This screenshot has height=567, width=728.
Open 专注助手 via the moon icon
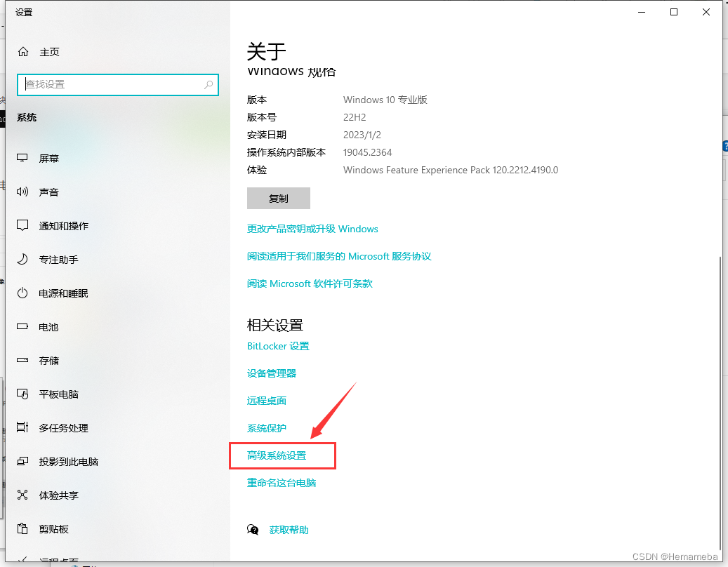[x=23, y=259]
